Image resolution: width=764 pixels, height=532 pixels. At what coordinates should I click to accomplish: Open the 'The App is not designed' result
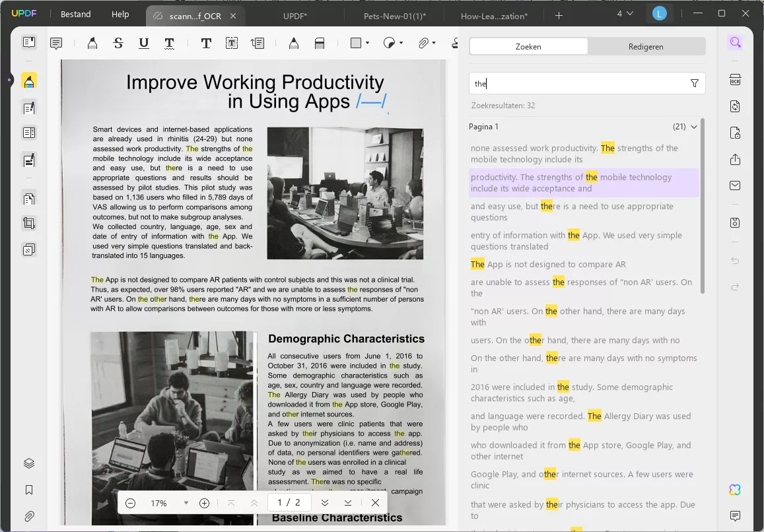548,264
